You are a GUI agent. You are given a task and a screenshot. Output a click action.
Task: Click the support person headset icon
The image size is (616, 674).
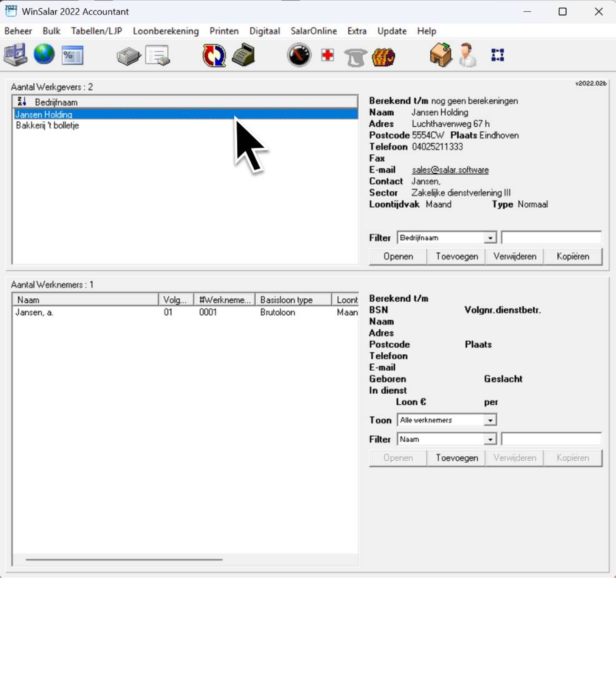467,55
